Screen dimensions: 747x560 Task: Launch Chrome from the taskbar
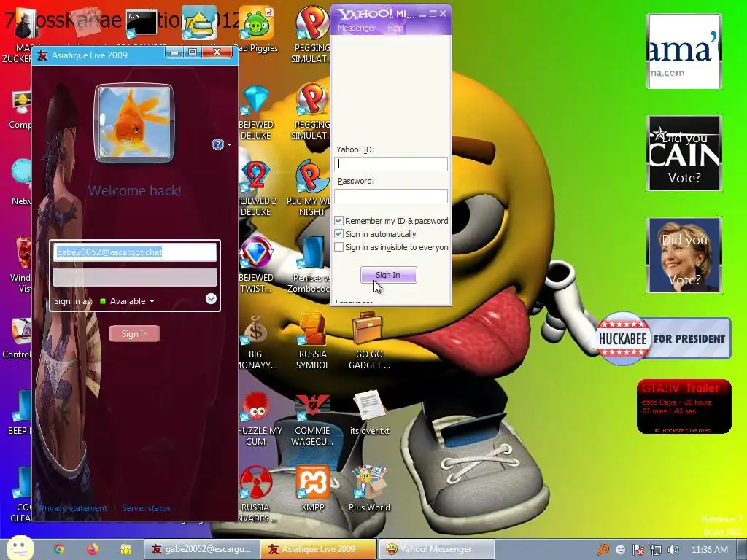pyautogui.click(x=59, y=549)
